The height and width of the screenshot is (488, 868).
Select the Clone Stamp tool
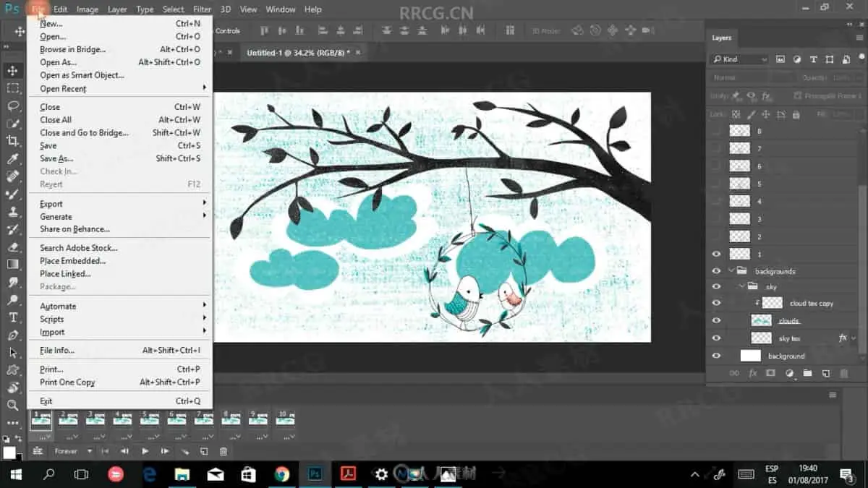[x=12, y=212]
